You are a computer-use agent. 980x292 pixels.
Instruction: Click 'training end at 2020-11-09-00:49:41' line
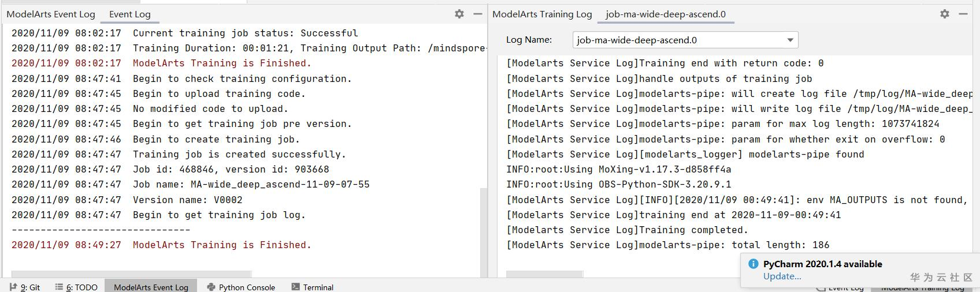[674, 215]
